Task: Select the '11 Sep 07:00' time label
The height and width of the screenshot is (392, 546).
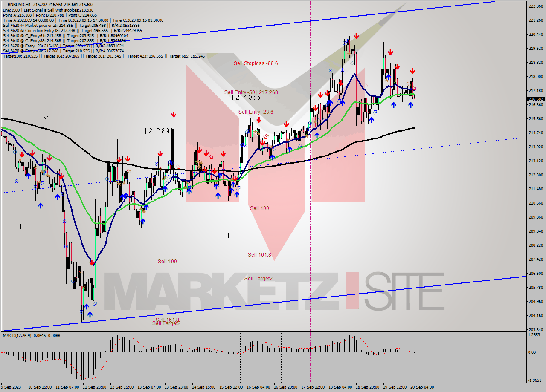Action: 67,387
